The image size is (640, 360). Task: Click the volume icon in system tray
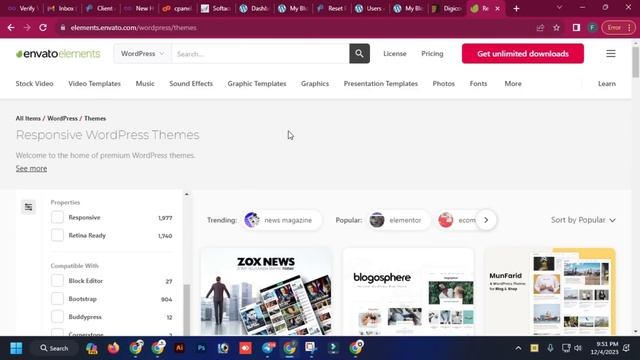click(x=578, y=348)
